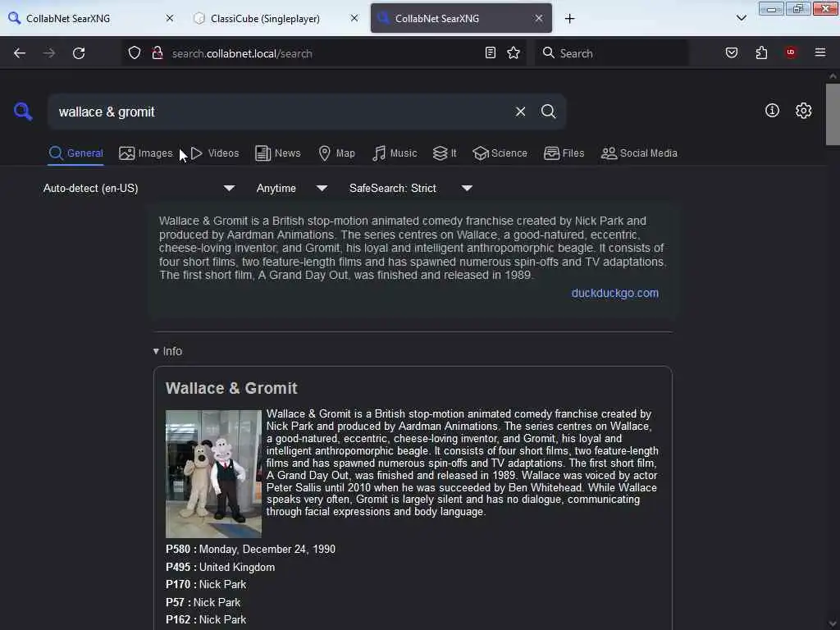The height and width of the screenshot is (630, 840).
Task: Open Save to Pocket icon
Action: (731, 52)
